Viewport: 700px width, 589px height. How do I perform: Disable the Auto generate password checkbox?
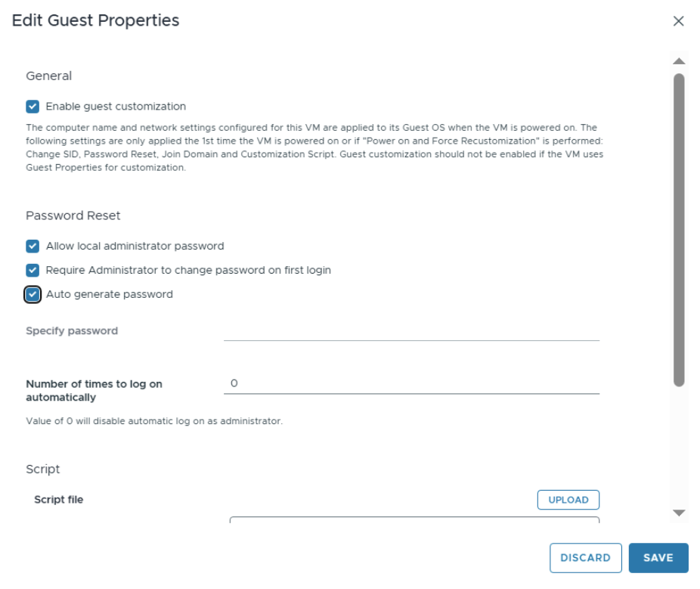click(33, 294)
